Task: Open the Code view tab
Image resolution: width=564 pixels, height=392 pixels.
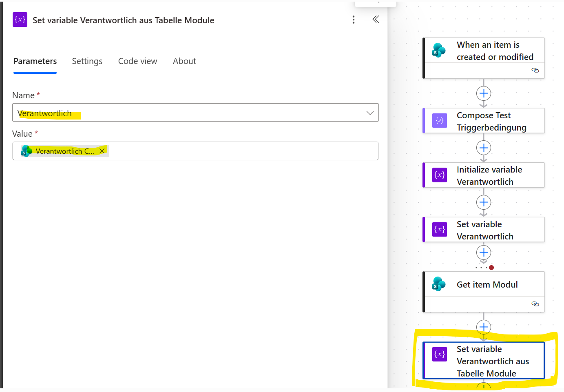Action: pos(137,61)
